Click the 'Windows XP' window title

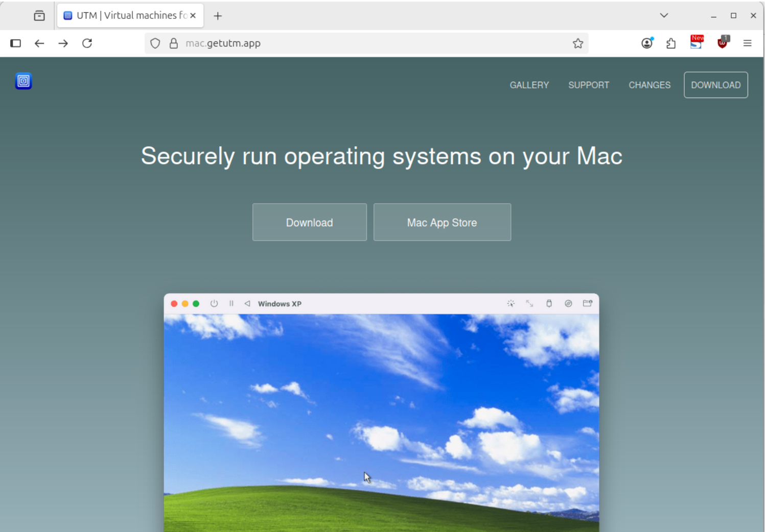tap(280, 304)
